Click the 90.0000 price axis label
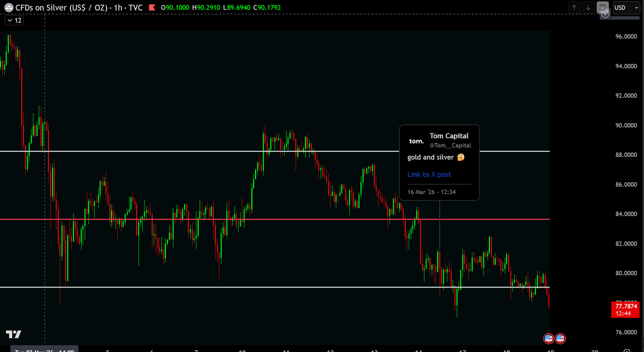The image size is (644, 352). click(x=626, y=125)
